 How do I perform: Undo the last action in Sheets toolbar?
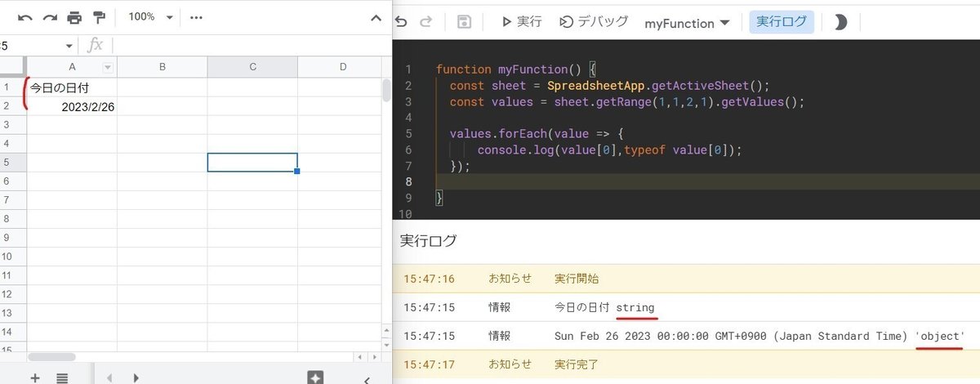(25, 17)
